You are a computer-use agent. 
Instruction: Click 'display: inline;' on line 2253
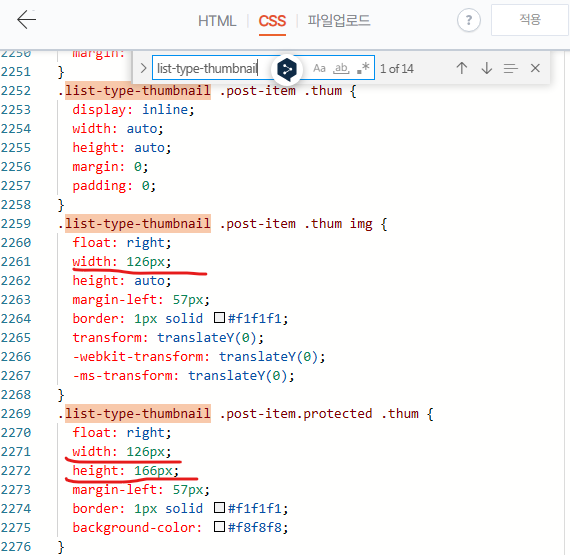(133, 109)
